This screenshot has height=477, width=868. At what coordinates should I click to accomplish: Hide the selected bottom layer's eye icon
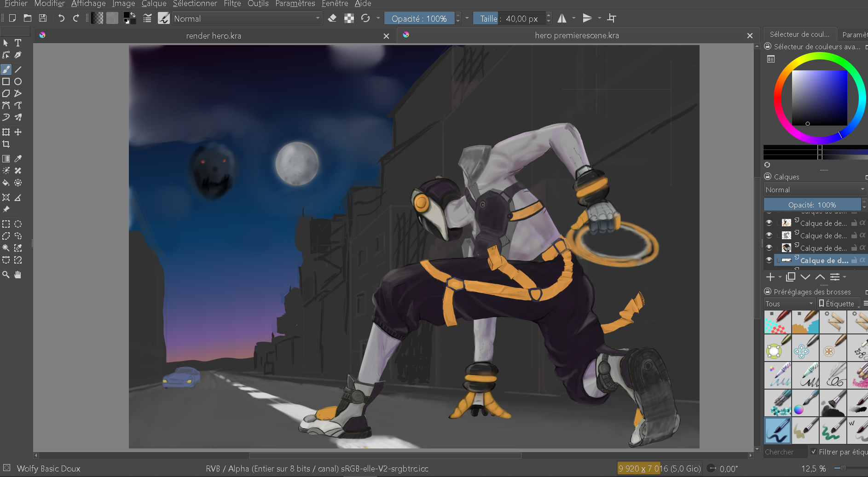(x=769, y=260)
